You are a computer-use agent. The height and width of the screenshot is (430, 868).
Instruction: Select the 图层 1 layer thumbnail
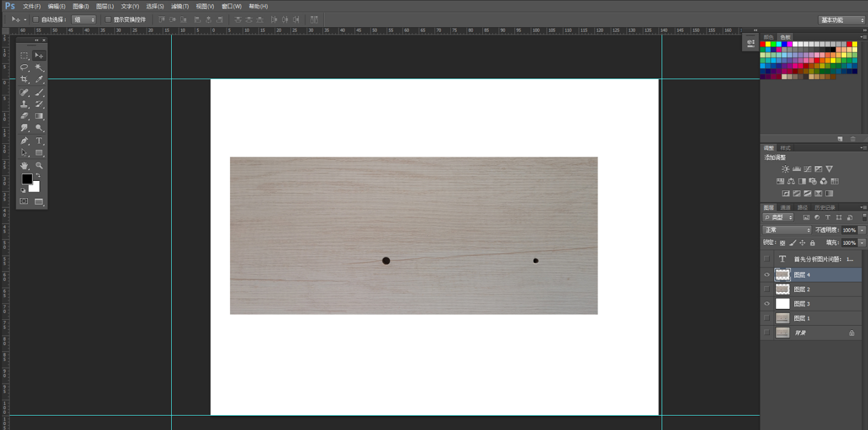pos(782,318)
